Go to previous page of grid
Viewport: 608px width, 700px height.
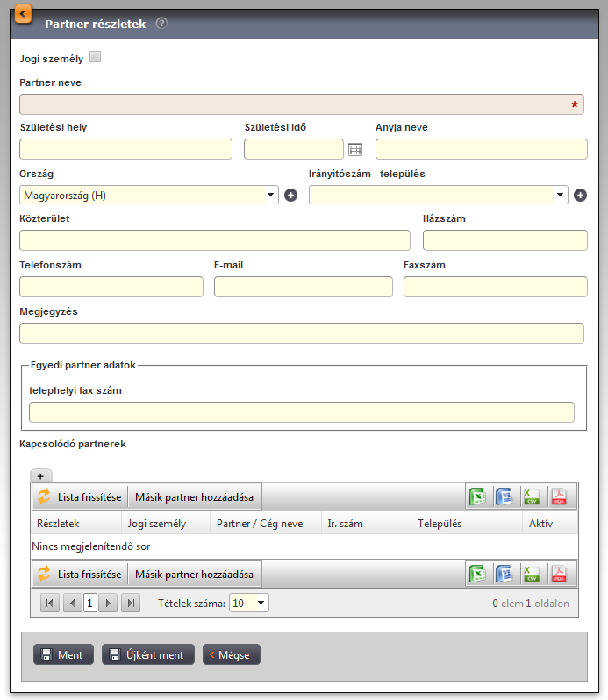point(72,604)
